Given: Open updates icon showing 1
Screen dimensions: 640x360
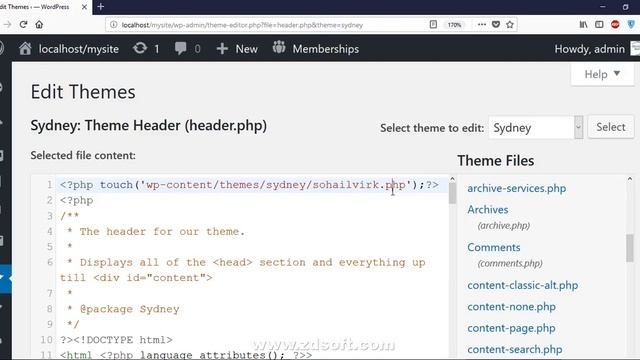Looking at the screenshot, I should pos(146,49).
